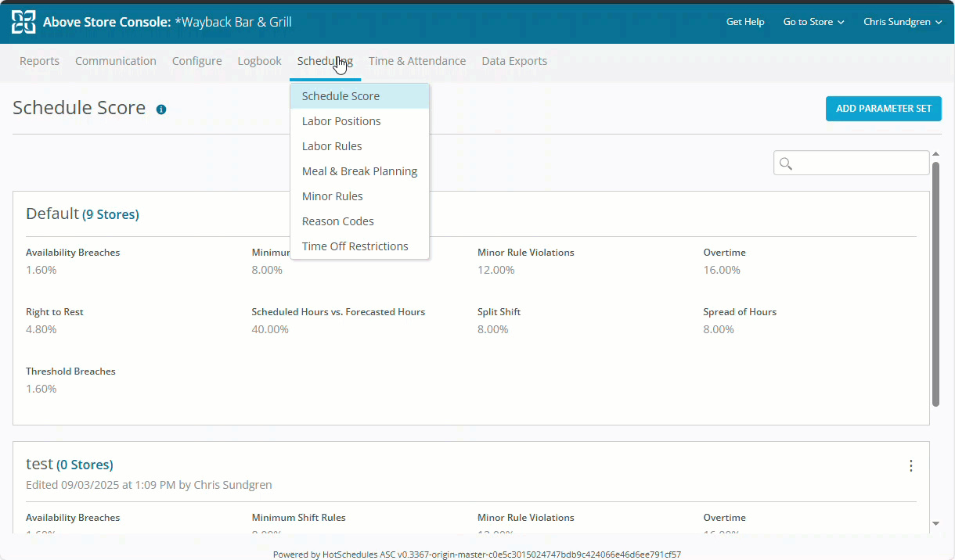Click the parameter set search field
The height and width of the screenshot is (560, 955).
(x=861, y=163)
